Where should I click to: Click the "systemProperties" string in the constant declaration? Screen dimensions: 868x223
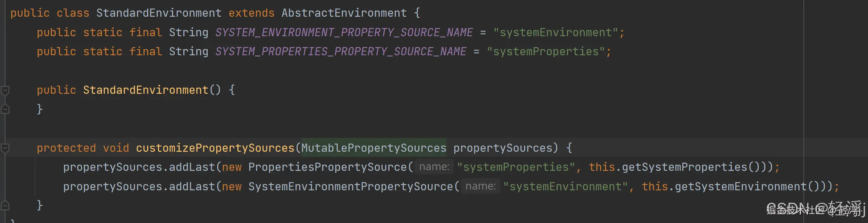click(545, 51)
